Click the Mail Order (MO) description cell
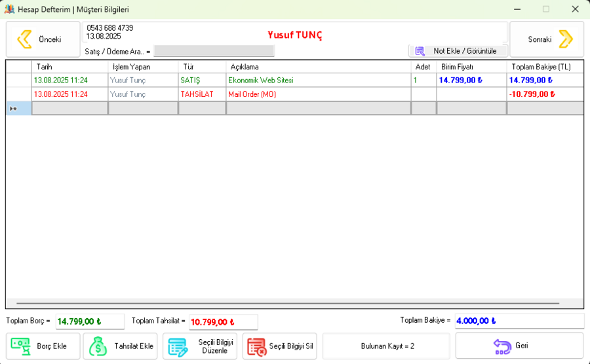 [319, 94]
